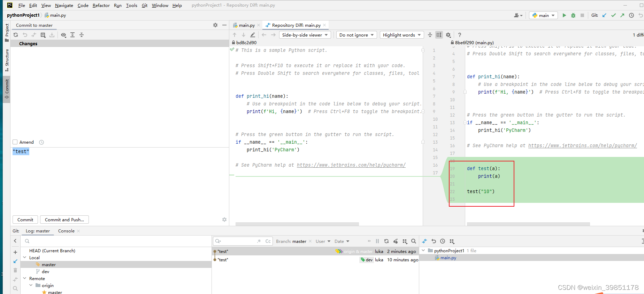Revert selected changes in commit details
Viewport: 644px width, 294px height.
point(434,241)
